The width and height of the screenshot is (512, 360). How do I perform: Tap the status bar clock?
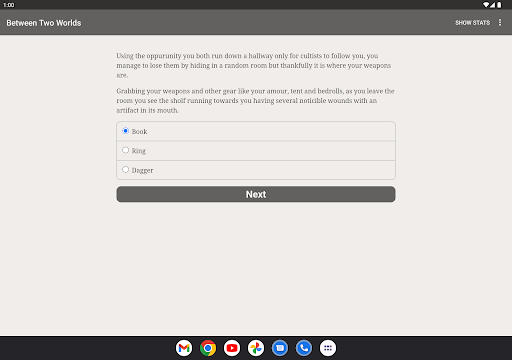point(9,5)
